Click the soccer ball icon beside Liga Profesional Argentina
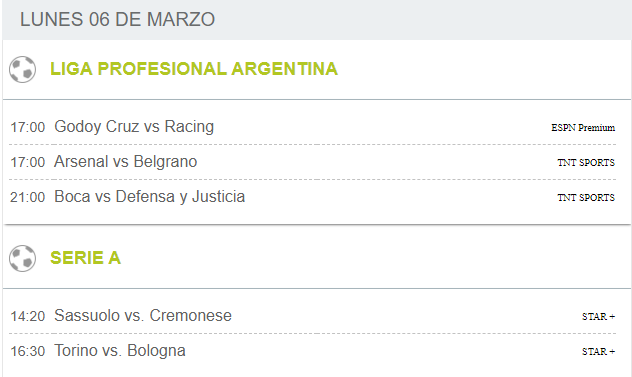The image size is (632, 377). pyautogui.click(x=23, y=69)
